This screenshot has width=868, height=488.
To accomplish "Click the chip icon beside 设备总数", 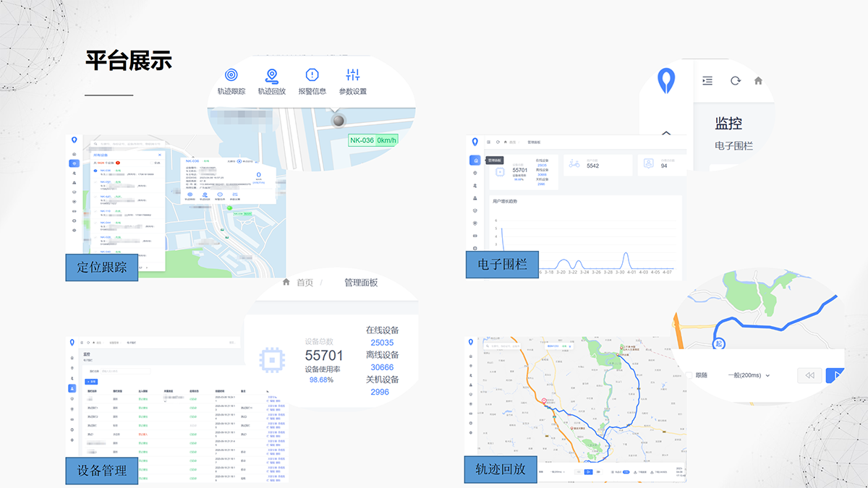I will click(x=271, y=359).
